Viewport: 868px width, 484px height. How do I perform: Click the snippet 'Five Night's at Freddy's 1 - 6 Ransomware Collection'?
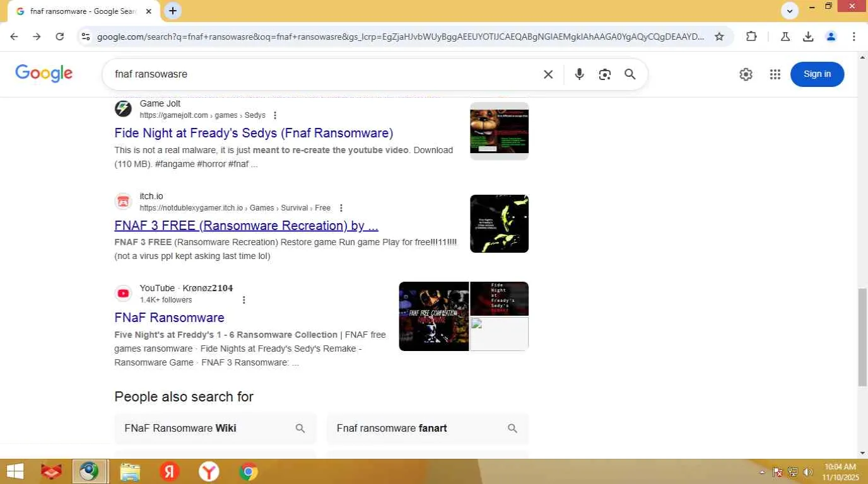tap(226, 335)
